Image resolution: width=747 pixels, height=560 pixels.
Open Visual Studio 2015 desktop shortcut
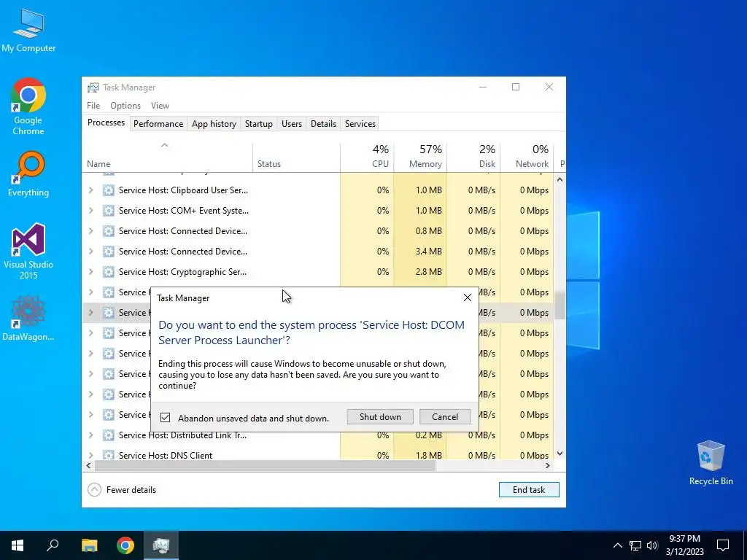28,251
